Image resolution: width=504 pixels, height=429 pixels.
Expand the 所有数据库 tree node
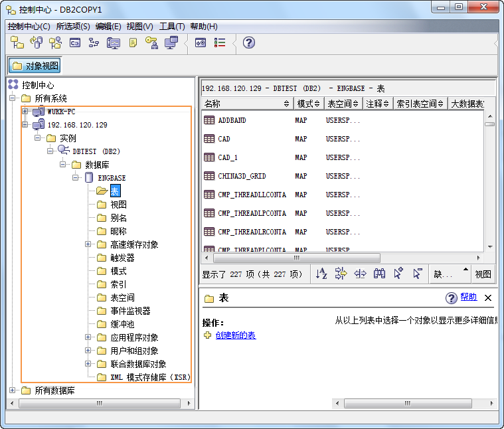pos(13,390)
